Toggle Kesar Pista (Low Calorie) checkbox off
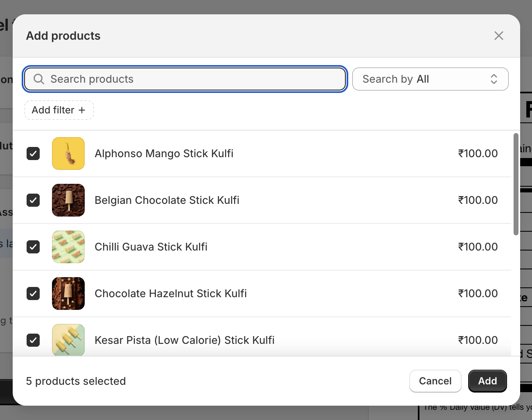Screen dimensions: 532x420 click(x=33, y=340)
